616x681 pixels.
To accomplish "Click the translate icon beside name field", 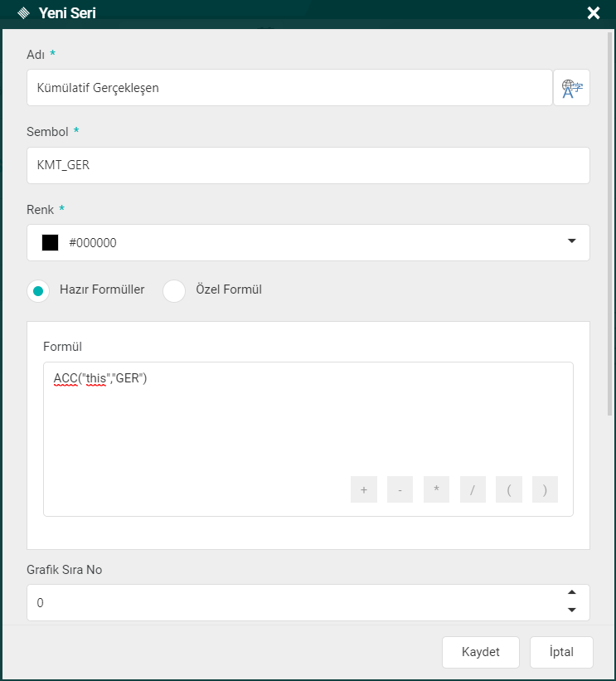I will 572,88.
